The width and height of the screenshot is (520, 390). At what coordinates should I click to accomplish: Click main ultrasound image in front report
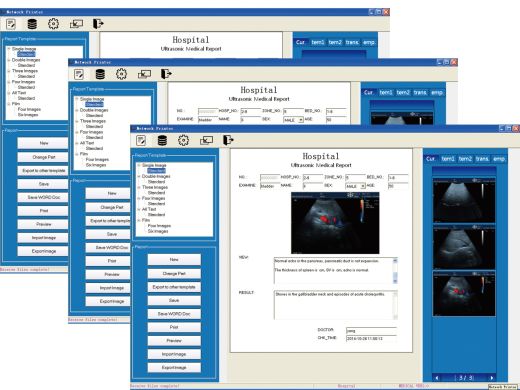tap(335, 223)
